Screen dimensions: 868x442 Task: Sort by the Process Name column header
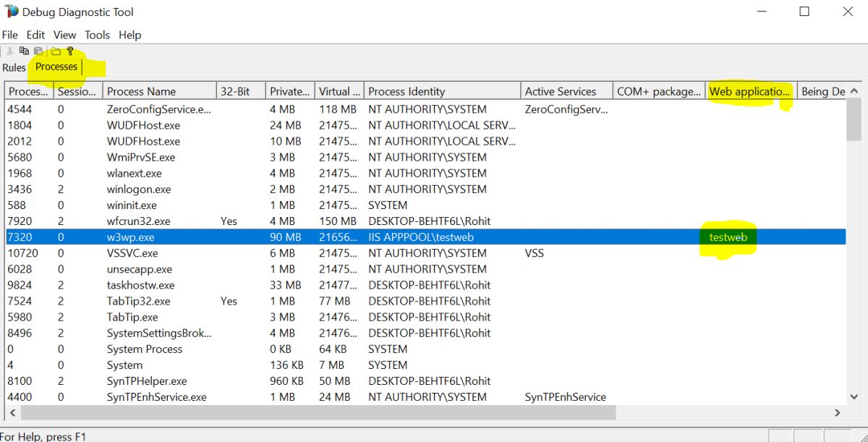pos(159,91)
